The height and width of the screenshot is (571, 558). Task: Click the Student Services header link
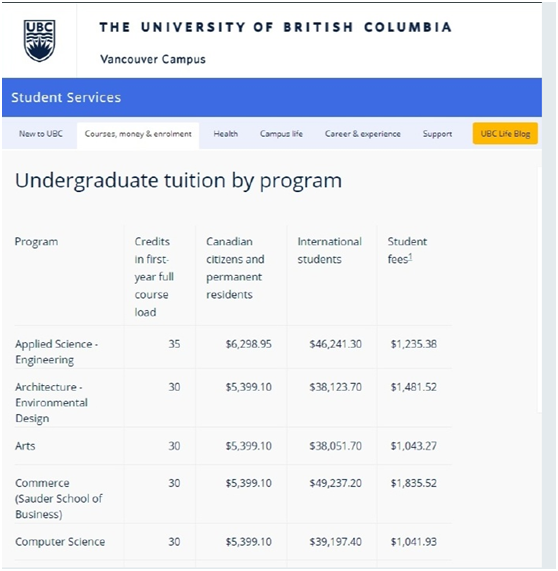pyautogui.click(x=66, y=98)
